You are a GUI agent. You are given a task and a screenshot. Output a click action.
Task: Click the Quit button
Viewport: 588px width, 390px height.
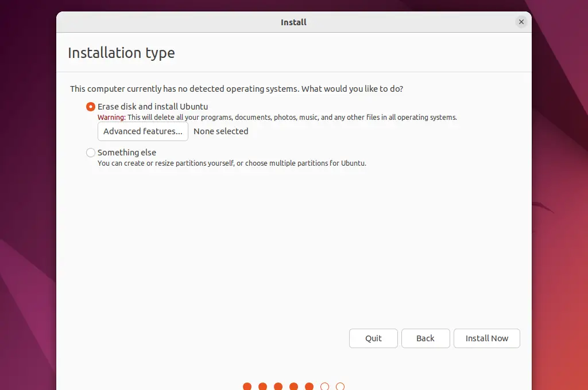(373, 338)
